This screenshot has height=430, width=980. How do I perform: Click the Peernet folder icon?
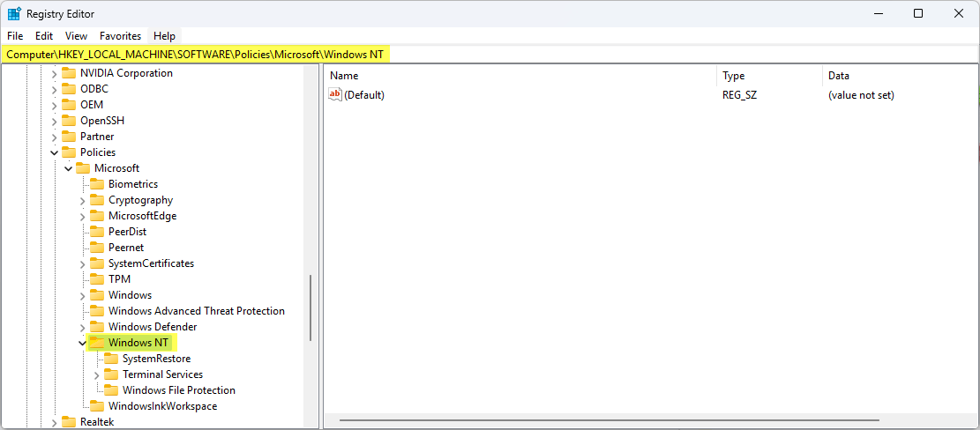tap(97, 248)
